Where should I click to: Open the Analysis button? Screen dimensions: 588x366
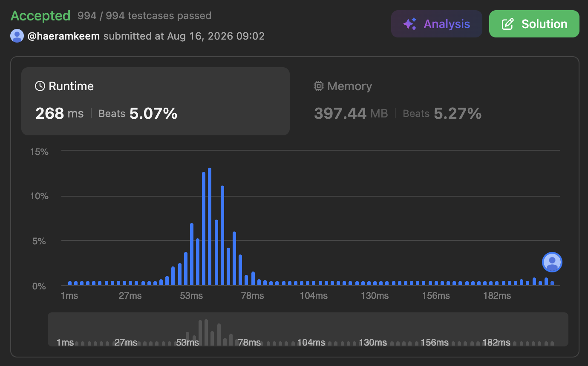pos(437,24)
